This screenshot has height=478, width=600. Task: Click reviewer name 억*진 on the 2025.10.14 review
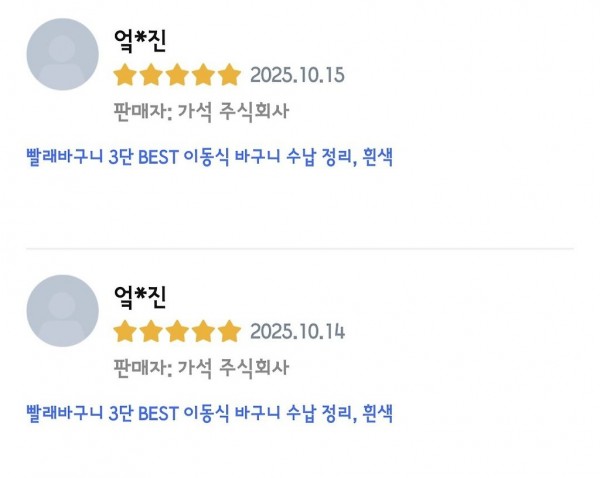[140, 297]
